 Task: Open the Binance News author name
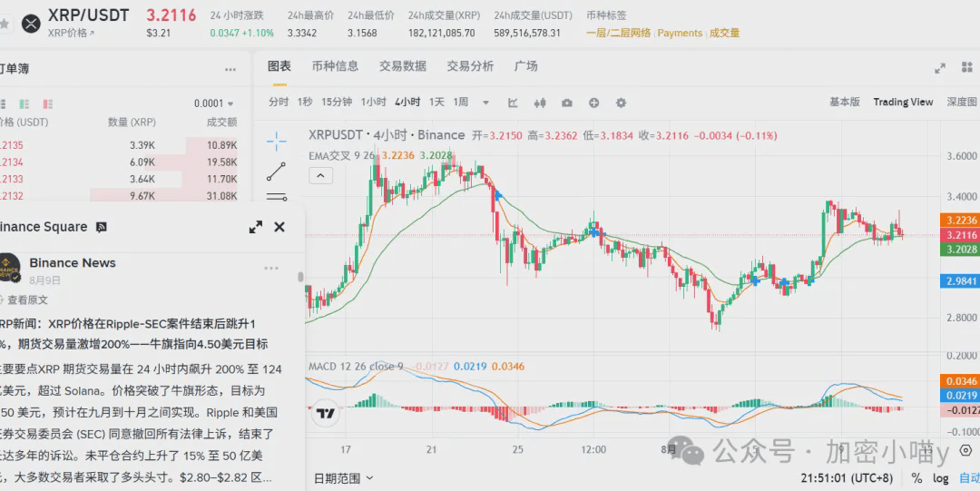pyautogui.click(x=73, y=262)
